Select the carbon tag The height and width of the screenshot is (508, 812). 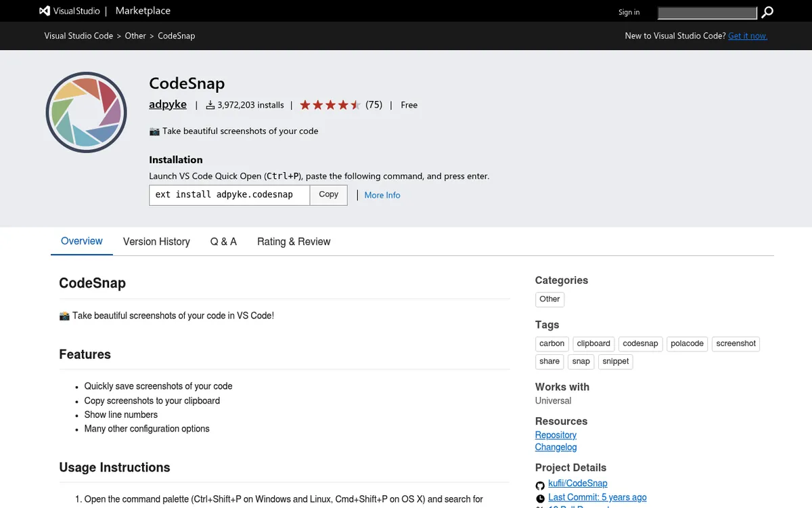[x=552, y=344]
